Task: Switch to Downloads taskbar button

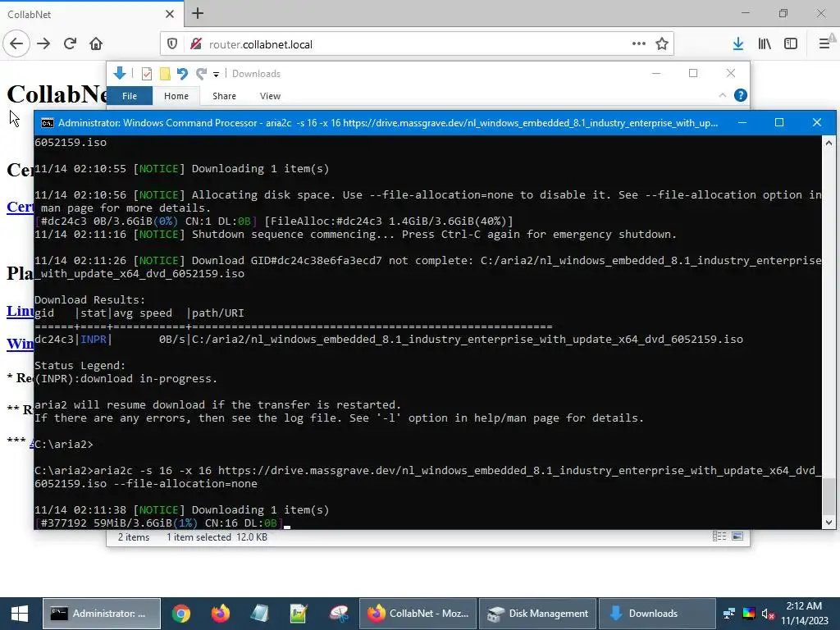Action: pyautogui.click(x=657, y=614)
